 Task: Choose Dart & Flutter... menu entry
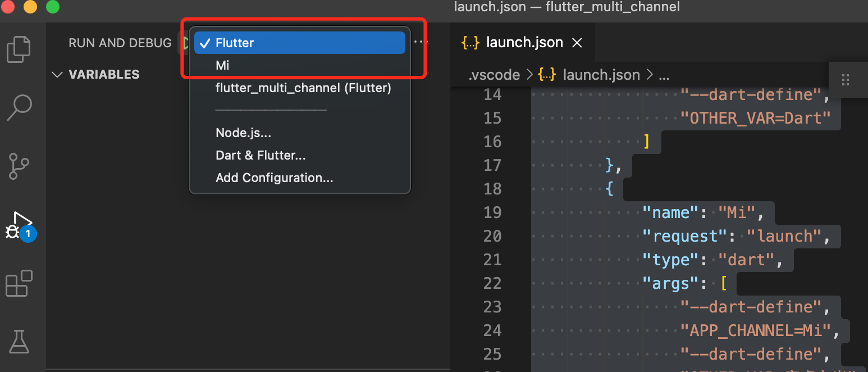[x=261, y=155]
